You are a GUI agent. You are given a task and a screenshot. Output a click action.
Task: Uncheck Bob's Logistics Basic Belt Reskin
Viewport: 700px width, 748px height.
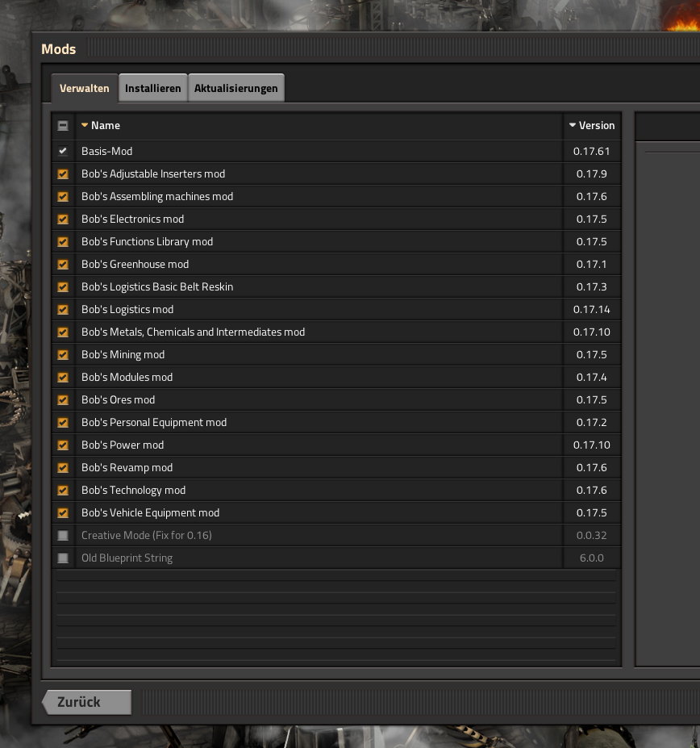pyautogui.click(x=62, y=286)
